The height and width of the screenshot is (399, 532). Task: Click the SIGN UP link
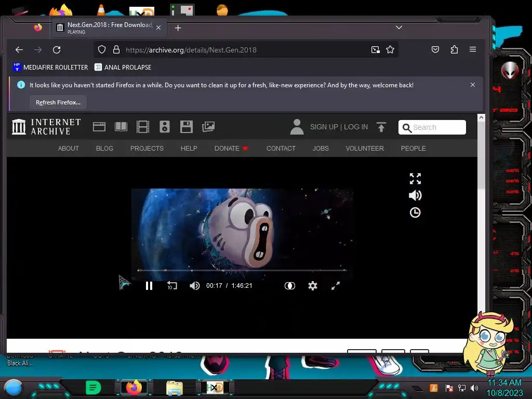point(324,127)
